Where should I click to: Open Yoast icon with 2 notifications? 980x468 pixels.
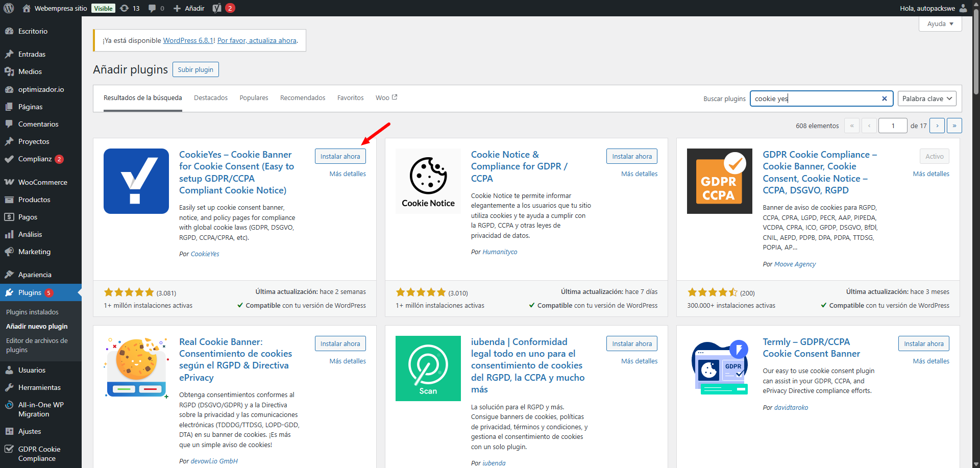[x=224, y=8]
